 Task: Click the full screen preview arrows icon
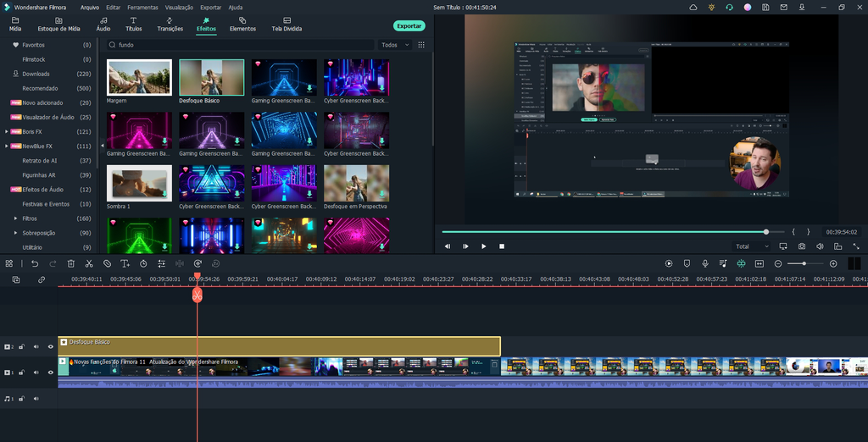(x=856, y=246)
